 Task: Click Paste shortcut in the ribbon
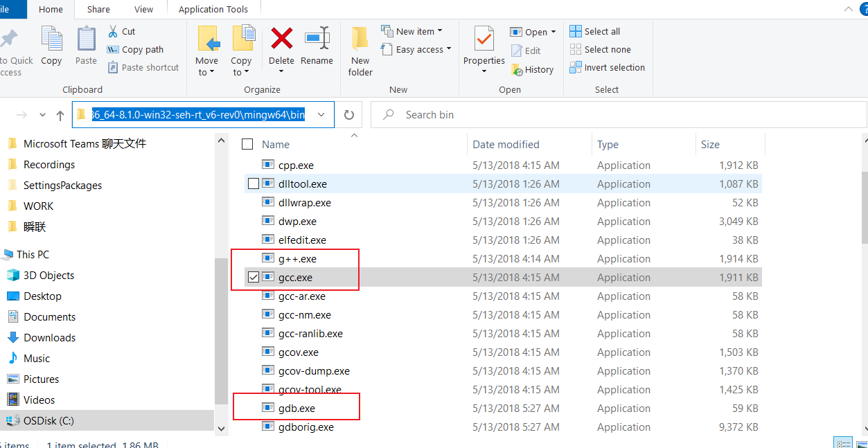tap(143, 67)
